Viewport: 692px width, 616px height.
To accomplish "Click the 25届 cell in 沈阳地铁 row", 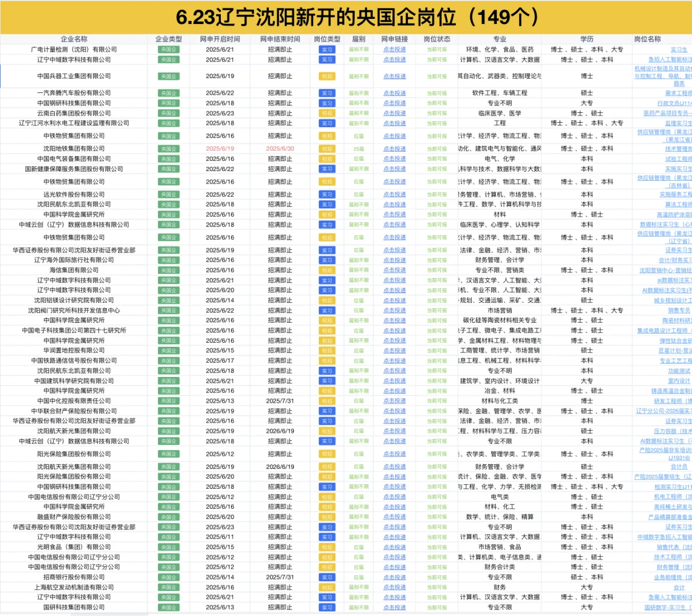I will click(x=359, y=149).
